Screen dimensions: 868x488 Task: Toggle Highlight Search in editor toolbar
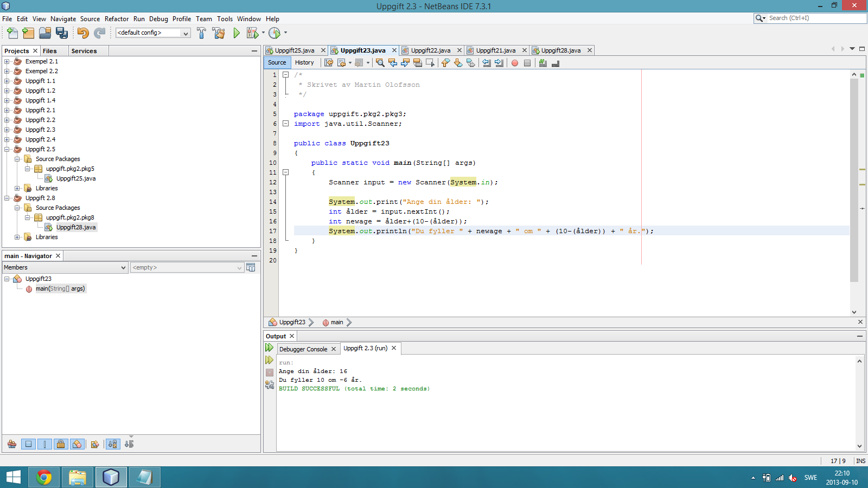pyautogui.click(x=418, y=63)
